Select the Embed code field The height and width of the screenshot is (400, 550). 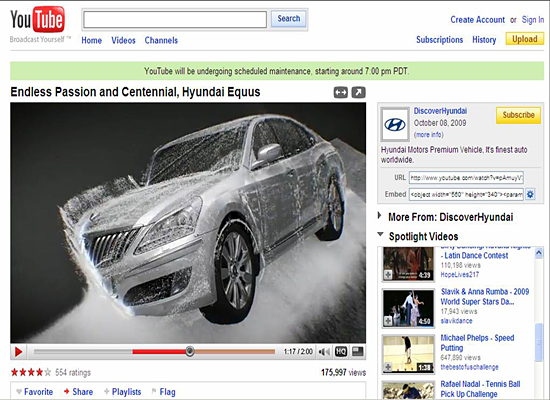466,194
